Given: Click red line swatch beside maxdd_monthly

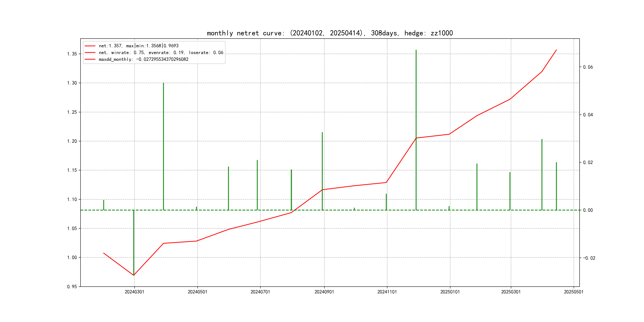Looking at the screenshot, I should tap(90, 59).
